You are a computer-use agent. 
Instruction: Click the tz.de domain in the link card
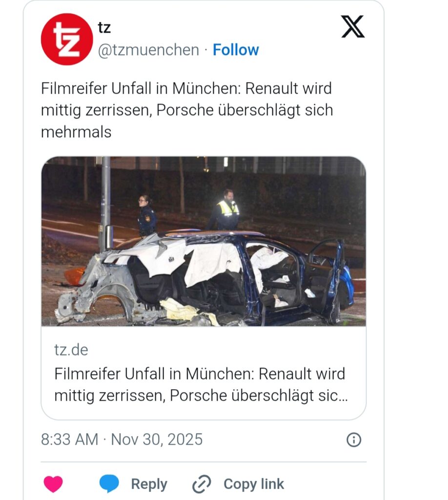click(71, 350)
